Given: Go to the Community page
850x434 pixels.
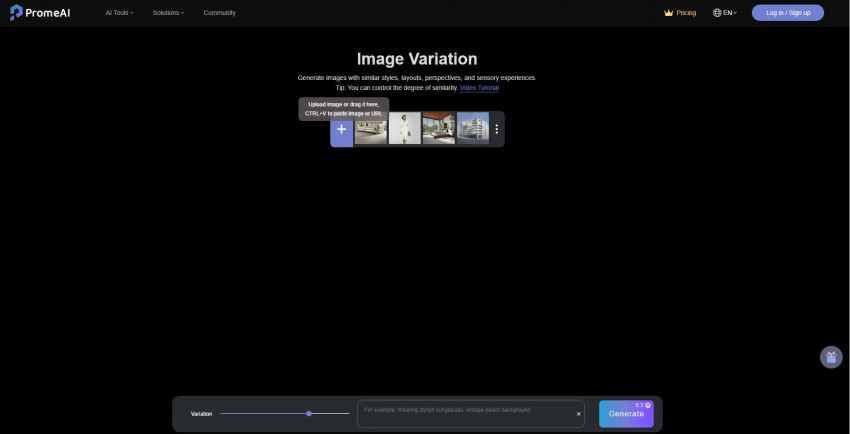Looking at the screenshot, I should (219, 13).
